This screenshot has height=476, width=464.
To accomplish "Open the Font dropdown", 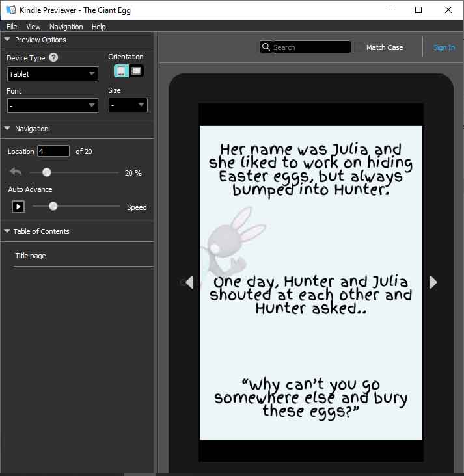I will tap(53, 105).
